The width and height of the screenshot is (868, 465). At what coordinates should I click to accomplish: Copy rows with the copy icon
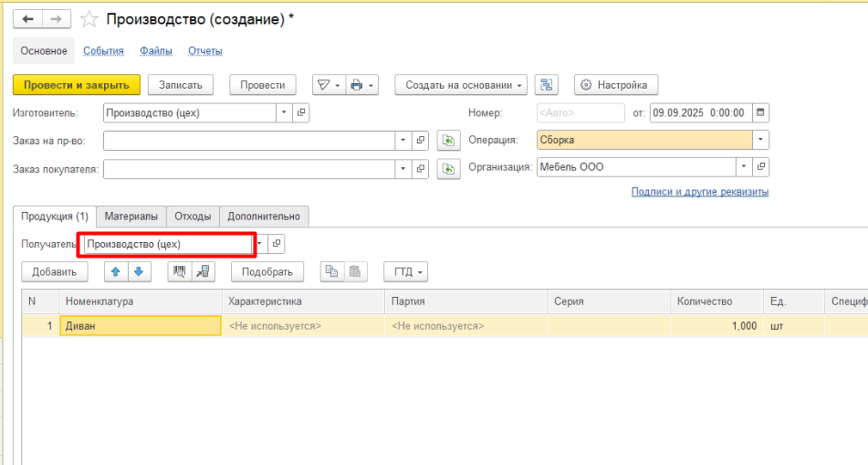coord(331,271)
